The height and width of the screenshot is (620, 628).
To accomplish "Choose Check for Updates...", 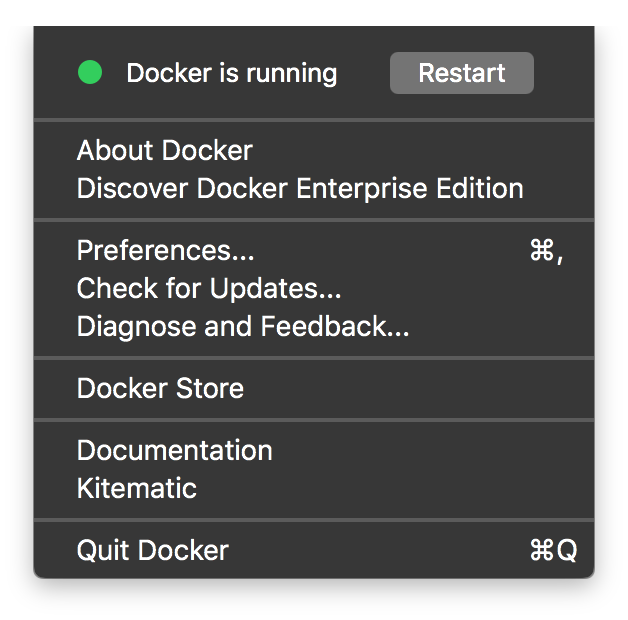I will [x=314, y=288].
